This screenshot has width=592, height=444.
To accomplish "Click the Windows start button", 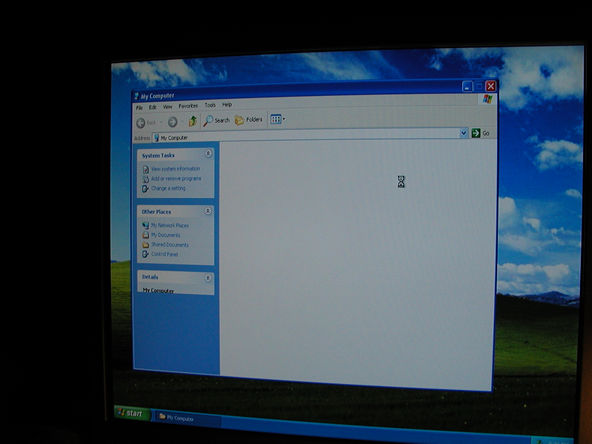I will (132, 413).
